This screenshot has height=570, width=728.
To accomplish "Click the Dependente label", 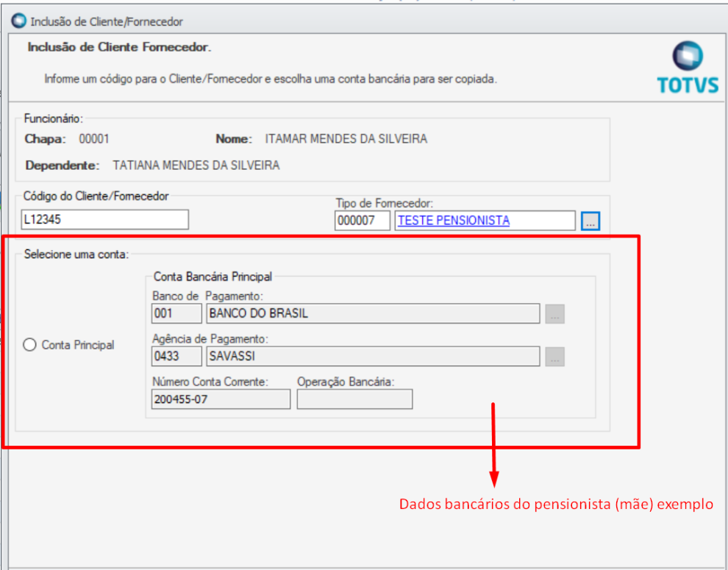I will 63,165.
